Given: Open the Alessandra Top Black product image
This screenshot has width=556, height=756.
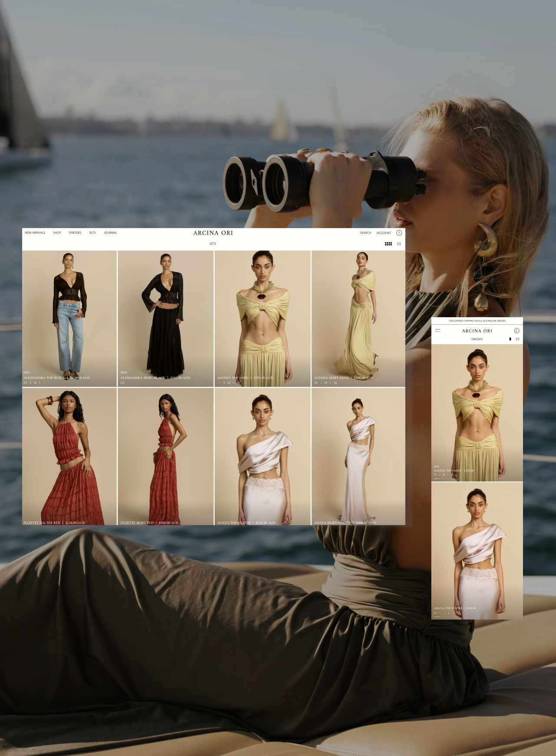Looking at the screenshot, I should pos(69,313).
